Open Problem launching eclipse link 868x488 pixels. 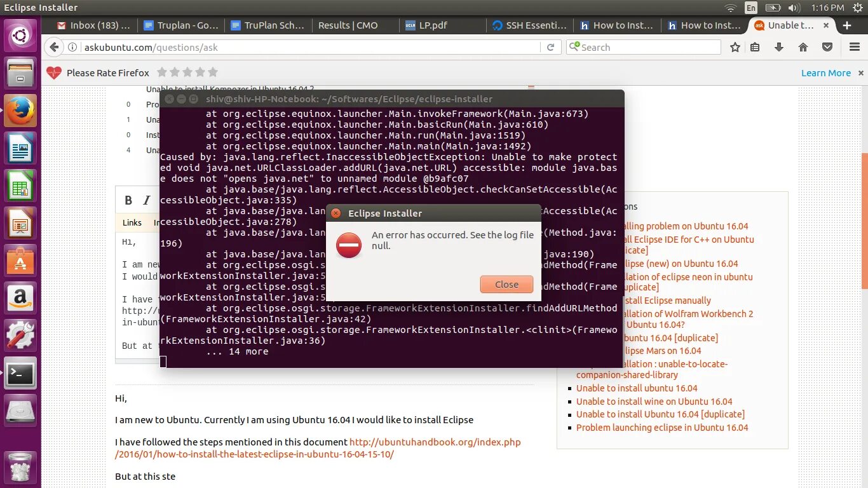(x=662, y=428)
